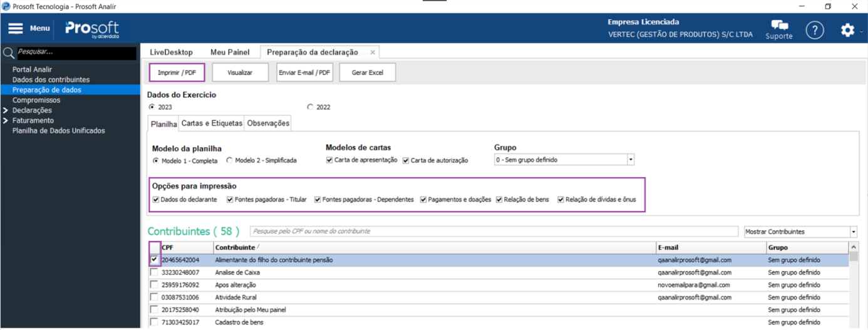868x330 pixels.
Task: Uncheck Fontes pagadoras - Titular option
Action: pyautogui.click(x=230, y=200)
